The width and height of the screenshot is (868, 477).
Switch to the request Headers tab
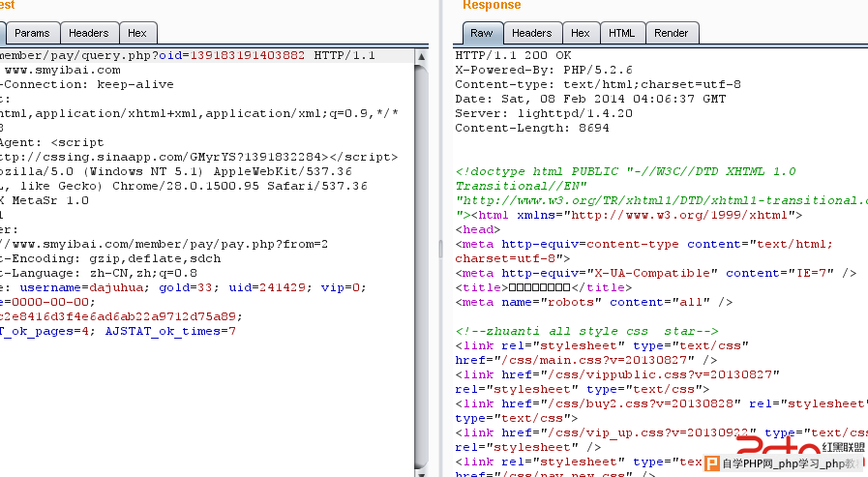click(89, 33)
